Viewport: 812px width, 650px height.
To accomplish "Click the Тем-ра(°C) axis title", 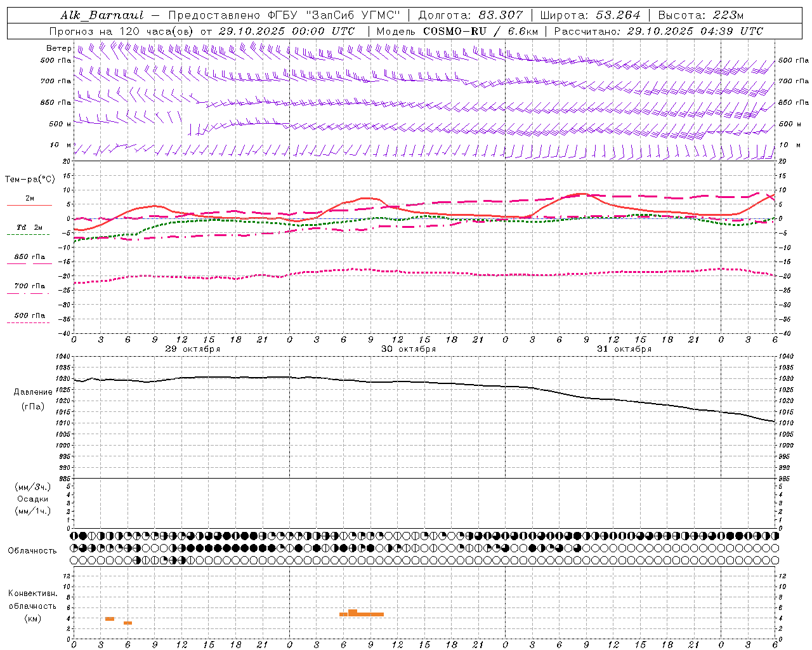I will (30, 180).
